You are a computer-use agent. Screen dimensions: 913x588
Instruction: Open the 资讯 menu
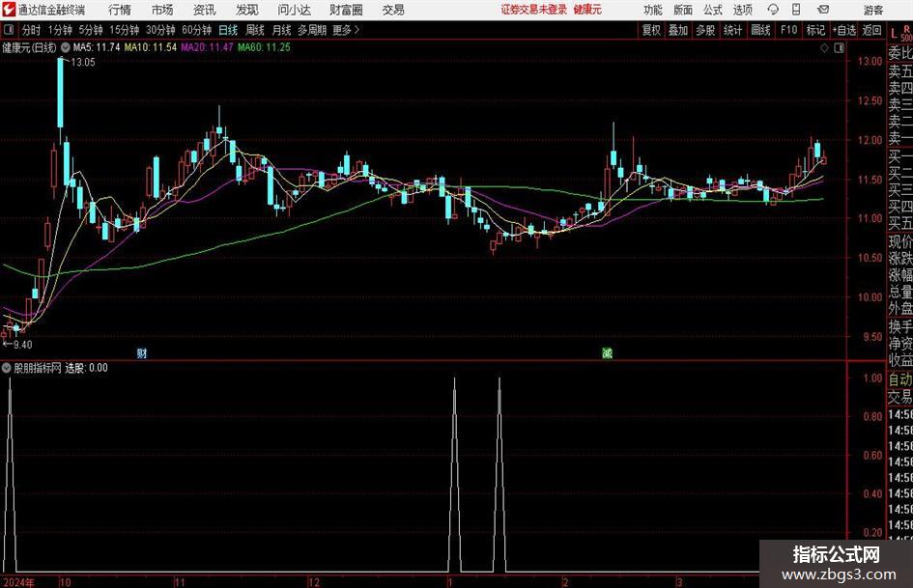[205, 10]
